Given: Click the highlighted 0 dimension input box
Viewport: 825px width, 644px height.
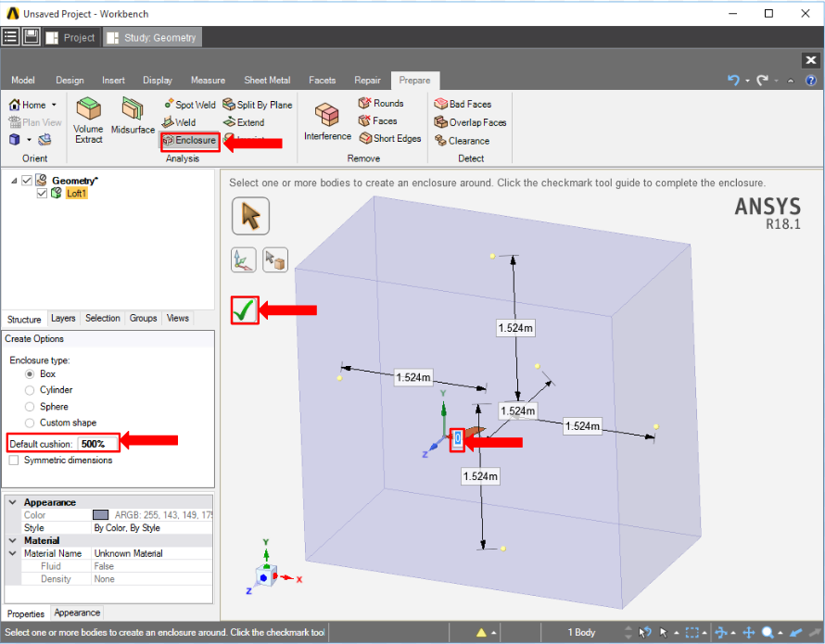Looking at the screenshot, I should click(457, 438).
